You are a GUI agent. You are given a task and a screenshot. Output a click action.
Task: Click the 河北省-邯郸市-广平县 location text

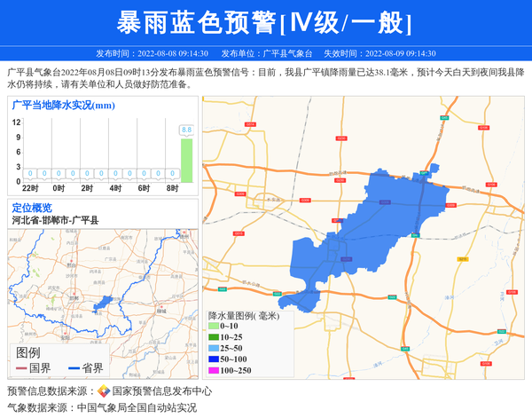(x=55, y=220)
